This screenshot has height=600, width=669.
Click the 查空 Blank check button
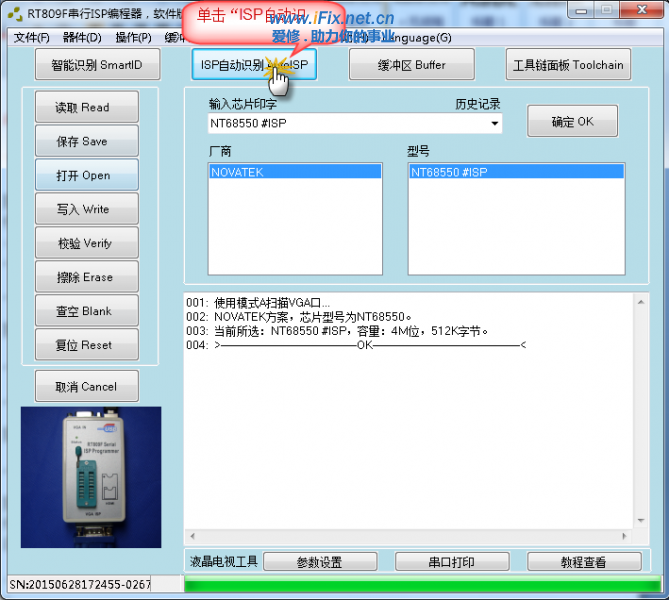tap(86, 312)
